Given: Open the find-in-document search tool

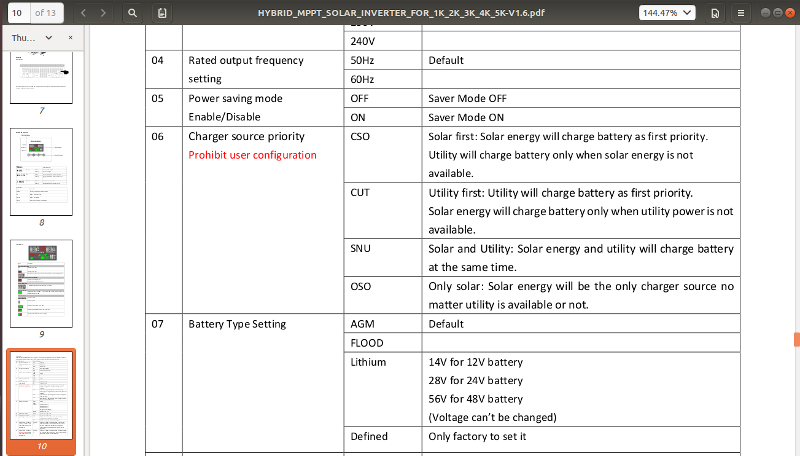Looking at the screenshot, I should (x=134, y=13).
